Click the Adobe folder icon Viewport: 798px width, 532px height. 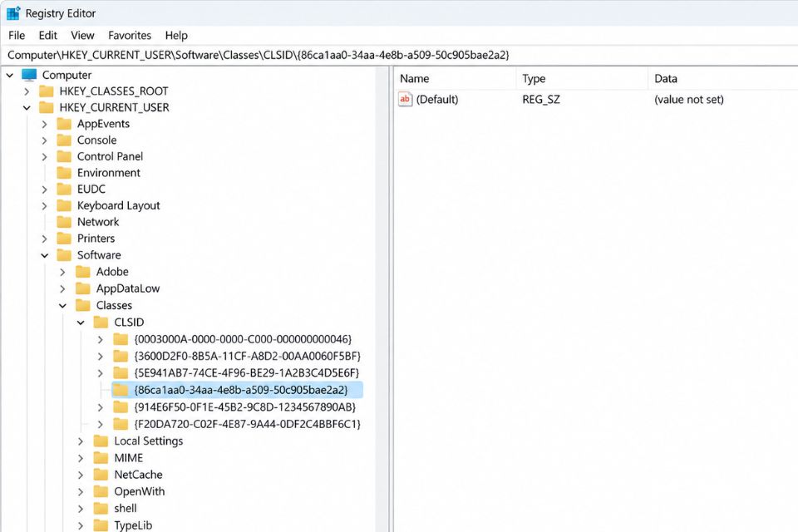pyautogui.click(x=82, y=272)
